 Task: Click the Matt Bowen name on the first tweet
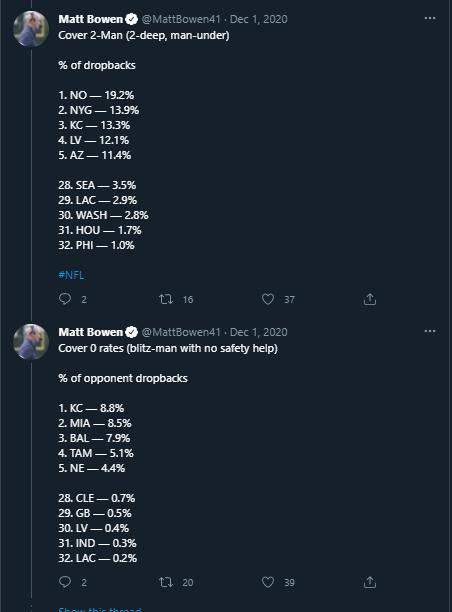91,19
